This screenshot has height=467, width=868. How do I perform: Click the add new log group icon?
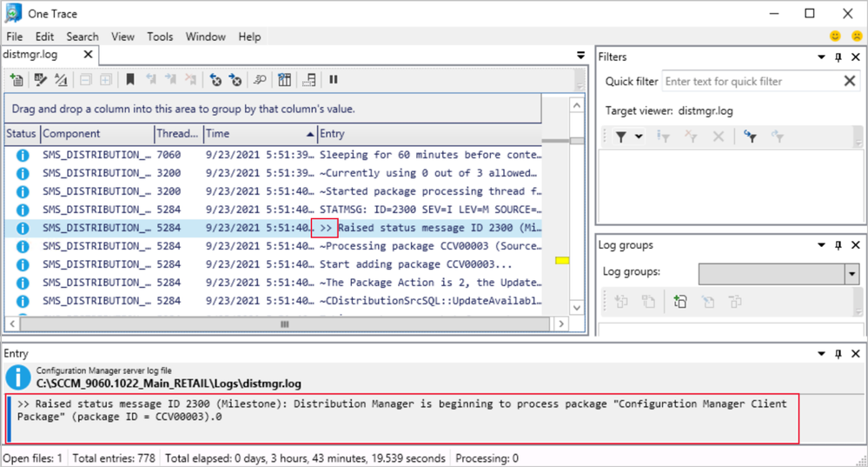(x=679, y=302)
